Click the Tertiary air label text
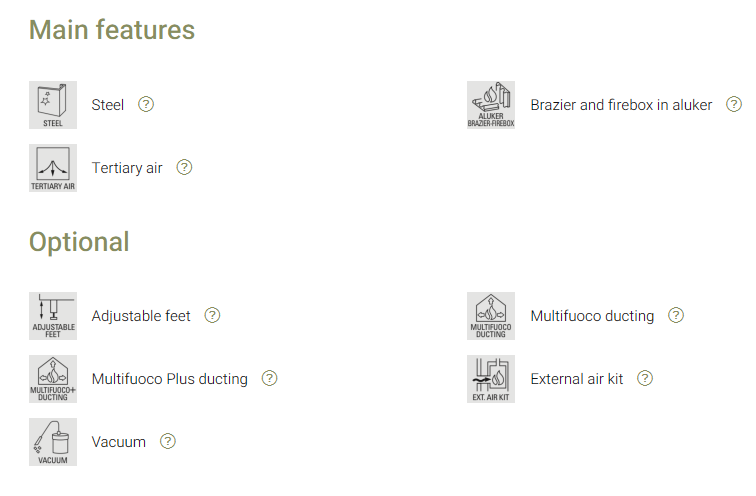This screenshot has height=496, width=756. [127, 168]
